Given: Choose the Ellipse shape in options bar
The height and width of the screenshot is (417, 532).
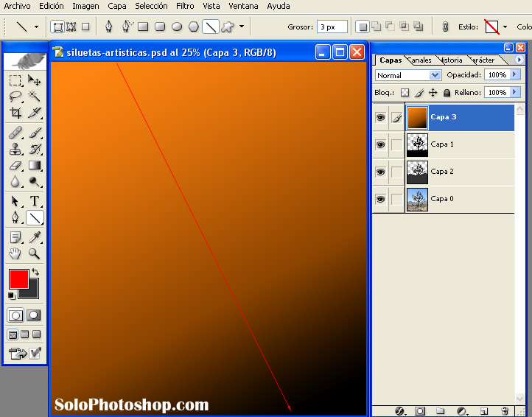Looking at the screenshot, I should 177,27.
